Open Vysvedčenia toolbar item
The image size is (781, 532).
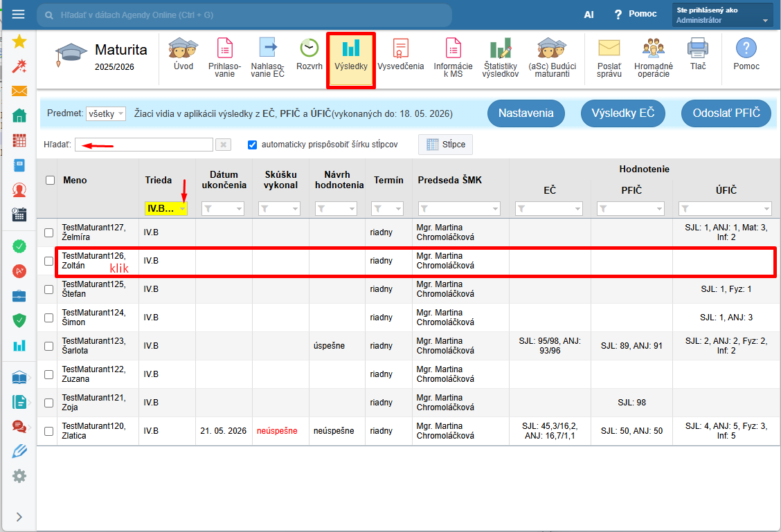[400, 55]
